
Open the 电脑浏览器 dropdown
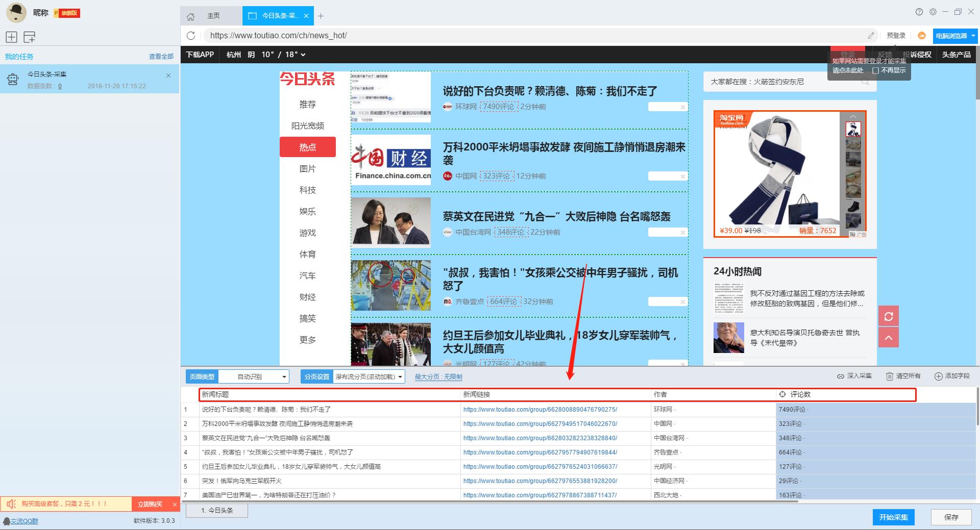(x=954, y=36)
